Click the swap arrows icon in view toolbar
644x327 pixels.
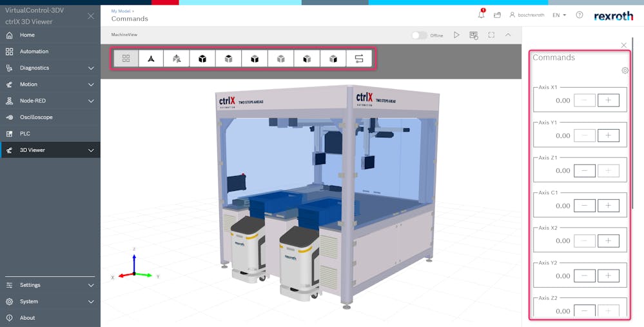click(359, 59)
